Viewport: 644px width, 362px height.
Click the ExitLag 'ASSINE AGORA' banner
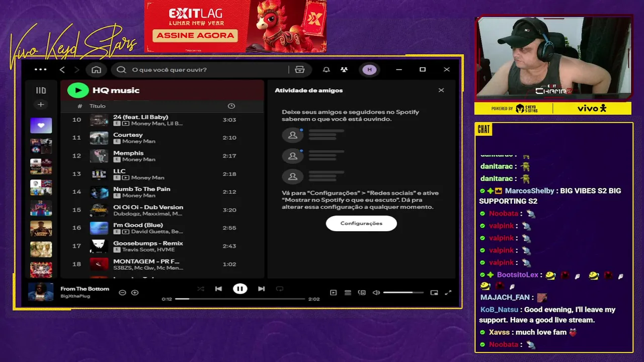[x=195, y=35]
